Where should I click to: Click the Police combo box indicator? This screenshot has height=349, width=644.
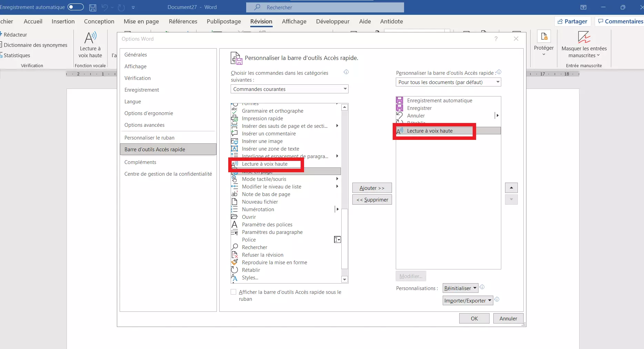[x=338, y=240]
